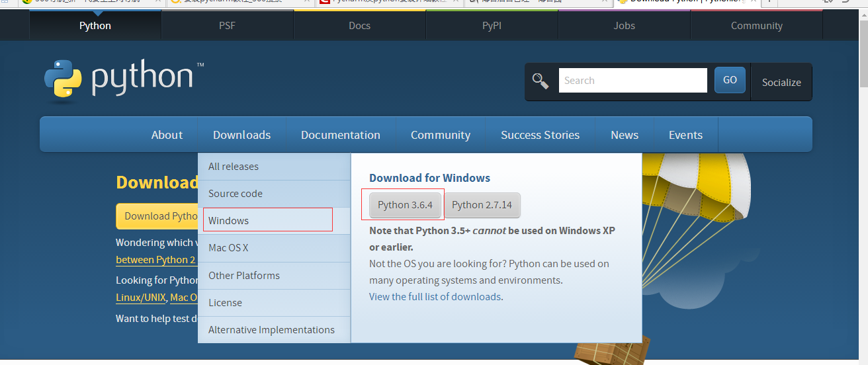868x365 pixels.
Task: Select the Python tab in top bar
Action: [95, 26]
